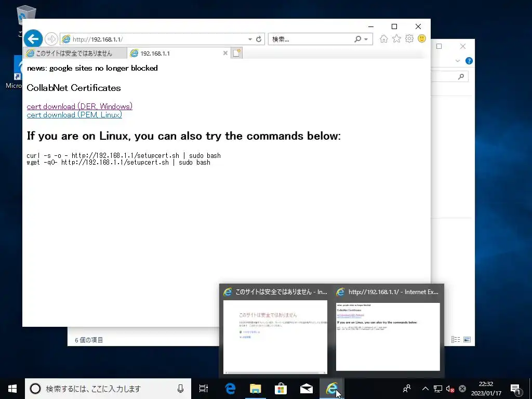Go back with the blue back arrow

pyautogui.click(x=33, y=39)
